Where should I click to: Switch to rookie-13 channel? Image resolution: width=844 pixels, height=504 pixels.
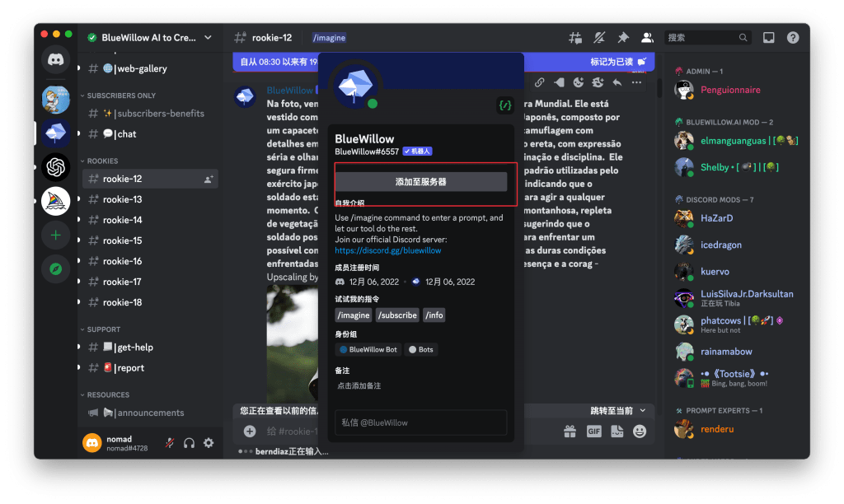point(150,199)
